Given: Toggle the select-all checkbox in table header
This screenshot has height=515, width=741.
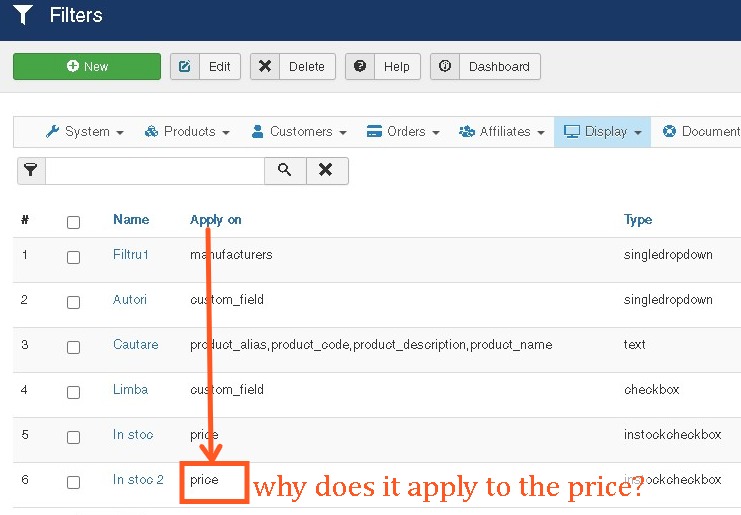Looking at the screenshot, I should [x=73, y=222].
